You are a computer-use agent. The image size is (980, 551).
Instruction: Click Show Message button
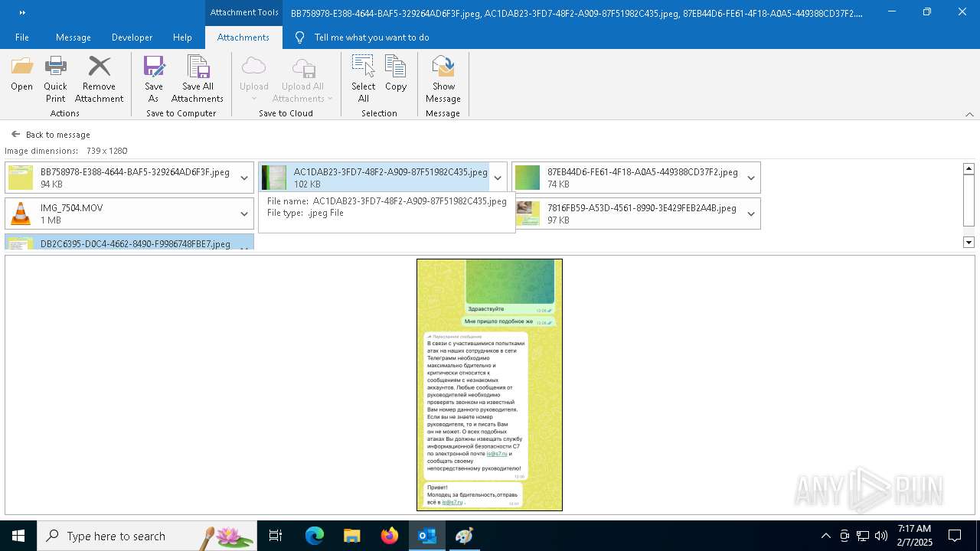click(443, 80)
